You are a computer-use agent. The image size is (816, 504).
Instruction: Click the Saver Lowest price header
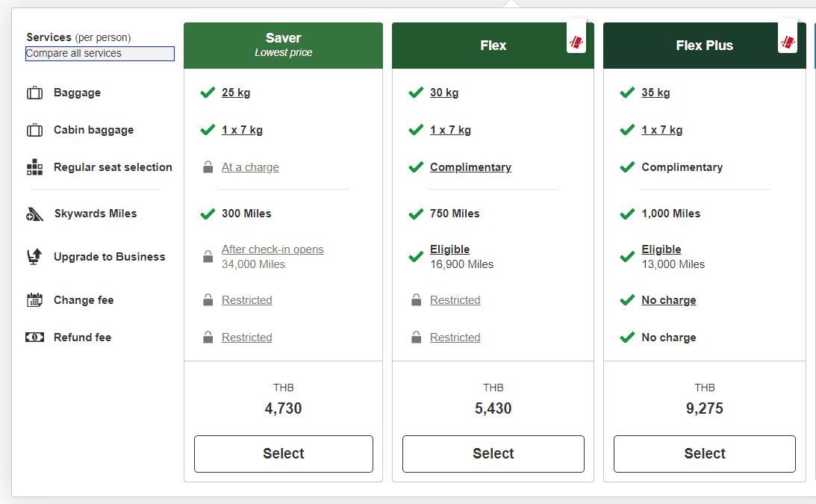[x=283, y=45]
